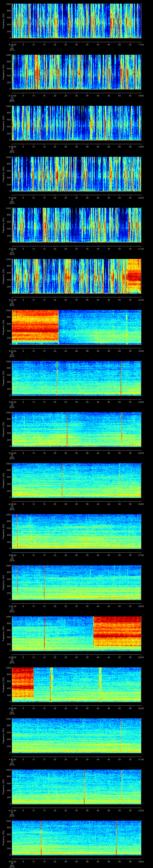Select the "4:25:00" start time label
153x868 pixels.
(x=12, y=504)
